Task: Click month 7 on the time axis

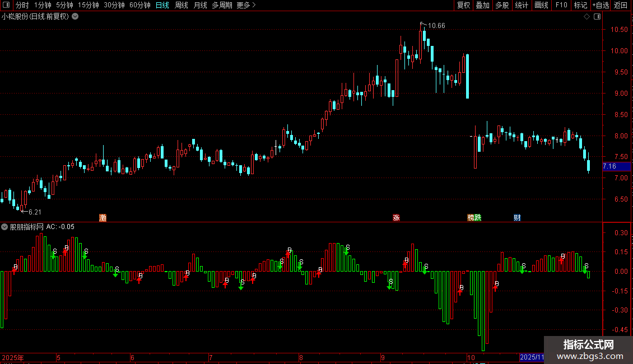Action: 210,357
